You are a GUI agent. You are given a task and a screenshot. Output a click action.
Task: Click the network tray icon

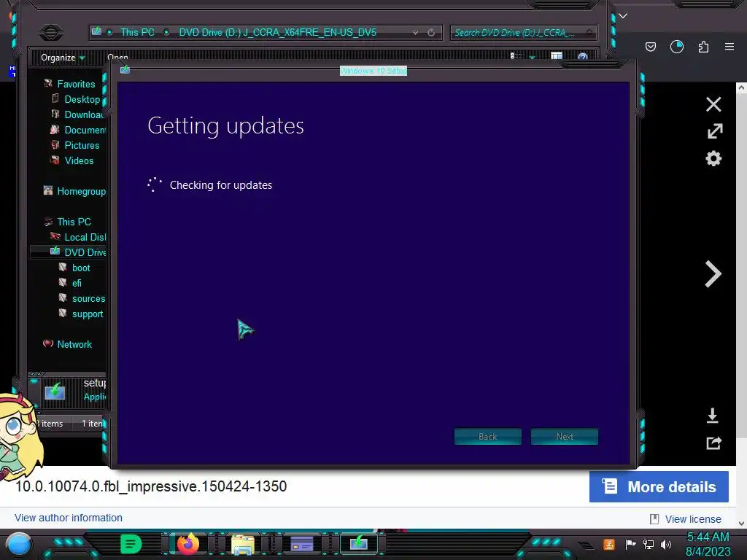[648, 544]
